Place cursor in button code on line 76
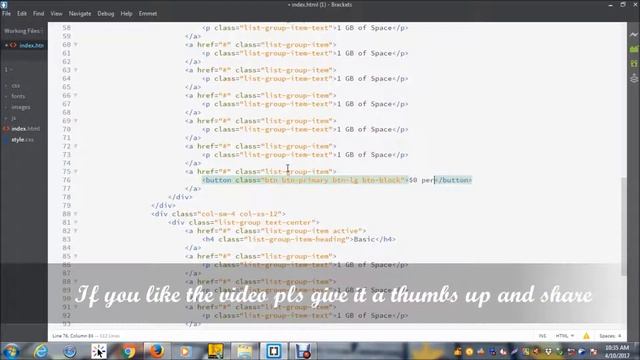This screenshot has height=360, width=640. [x=337, y=180]
